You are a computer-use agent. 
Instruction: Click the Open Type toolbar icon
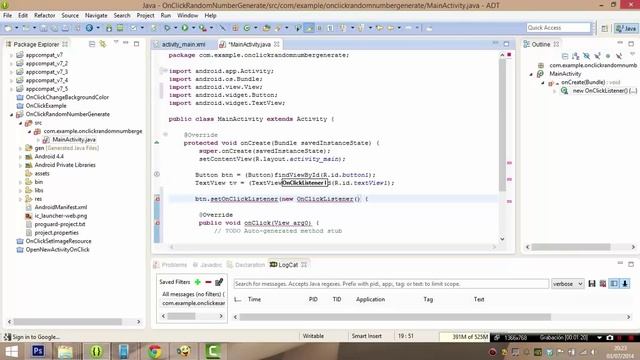267,28
